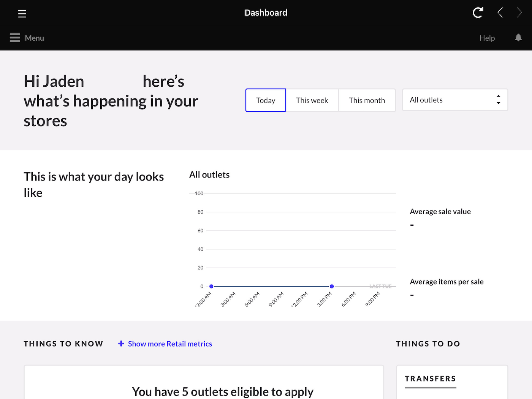Switch to the This week filter
Screen dimensions: 532x399
click(312, 100)
